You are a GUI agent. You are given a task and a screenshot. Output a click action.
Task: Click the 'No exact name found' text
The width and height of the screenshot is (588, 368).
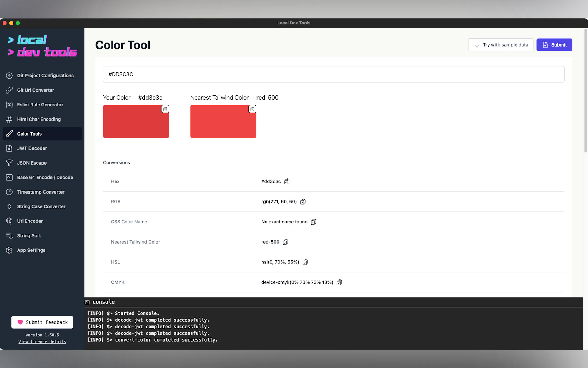285,222
